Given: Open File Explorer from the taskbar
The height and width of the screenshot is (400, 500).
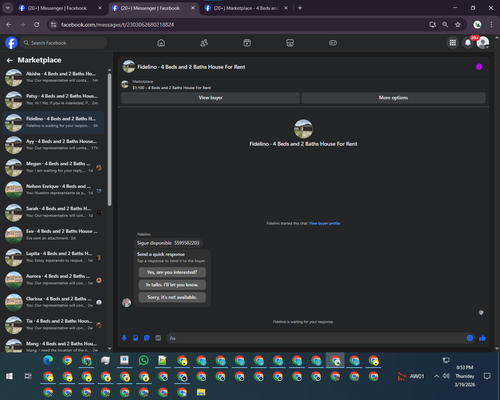Looking at the screenshot, I should pyautogui.click(x=201, y=392).
